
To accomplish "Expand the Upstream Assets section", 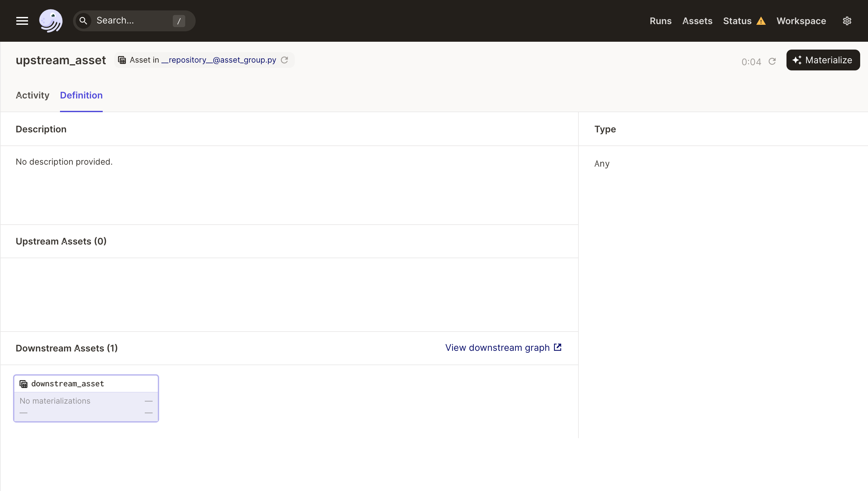I will tap(61, 241).
